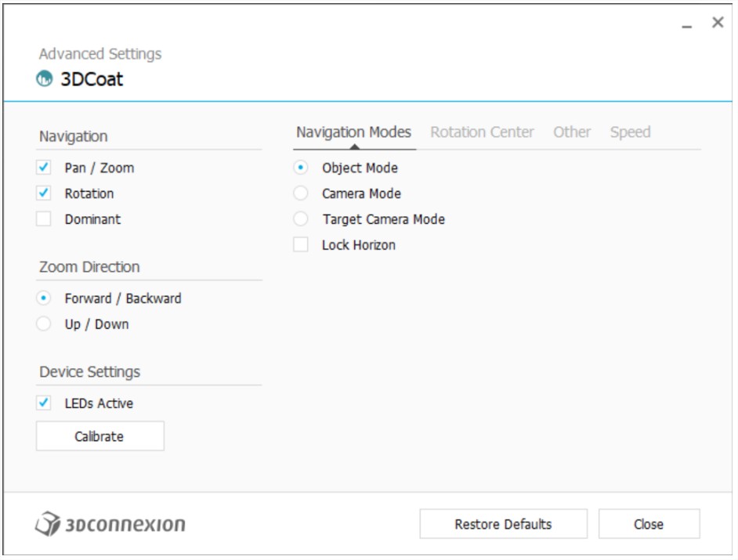Click the Restore Defaults button
Viewport: 738px width, 560px height.
(504, 524)
